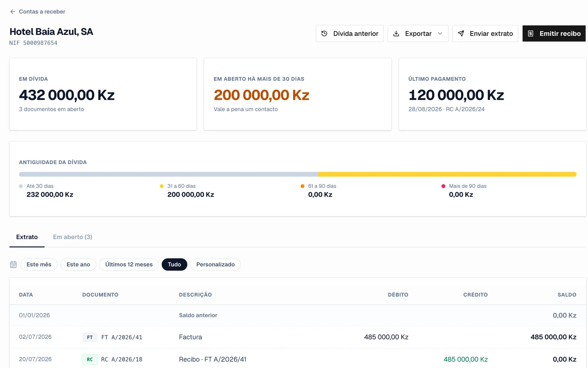Click the download icon in Exportar

pyautogui.click(x=396, y=33)
